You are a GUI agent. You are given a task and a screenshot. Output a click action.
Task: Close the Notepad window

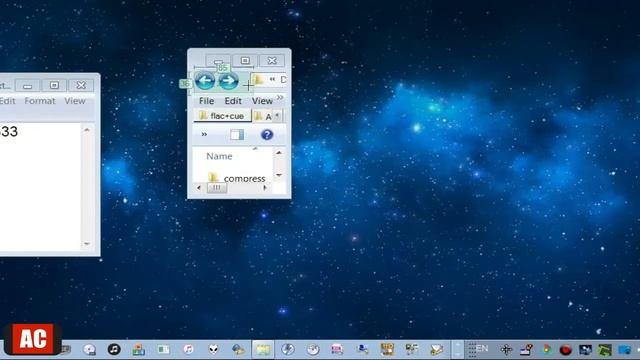[81, 85]
